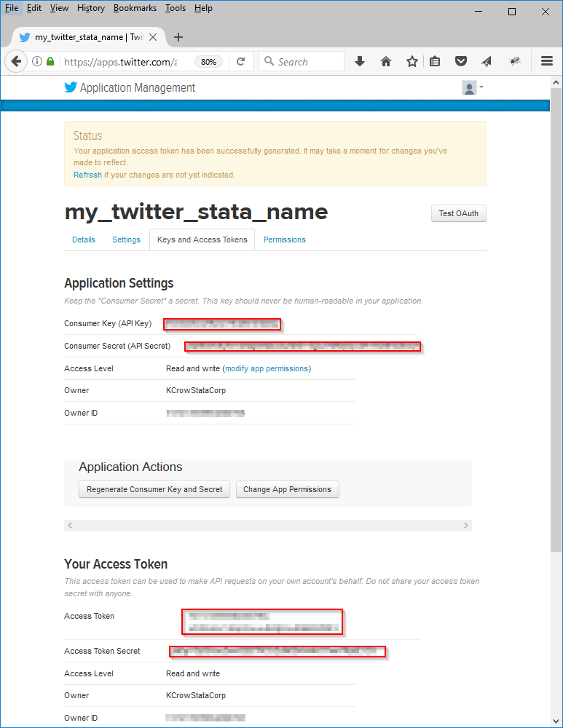Click the blurred Consumer Key value
This screenshot has height=728, width=563.
pos(222,324)
